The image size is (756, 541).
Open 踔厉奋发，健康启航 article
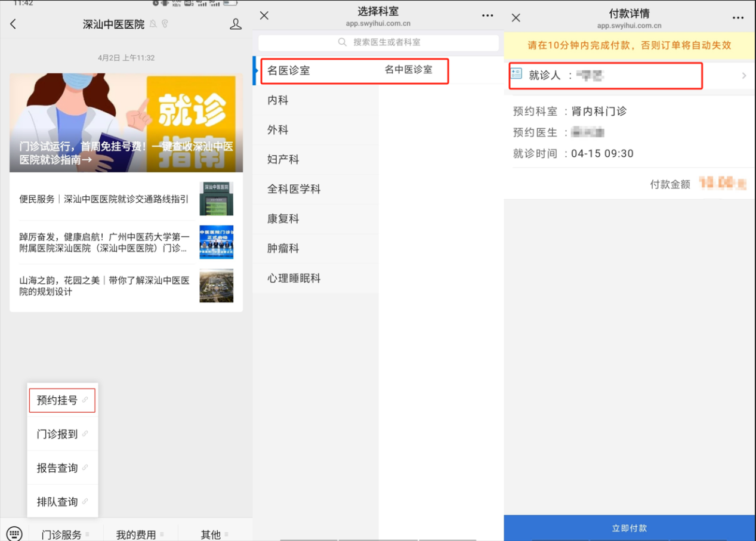coord(126,242)
